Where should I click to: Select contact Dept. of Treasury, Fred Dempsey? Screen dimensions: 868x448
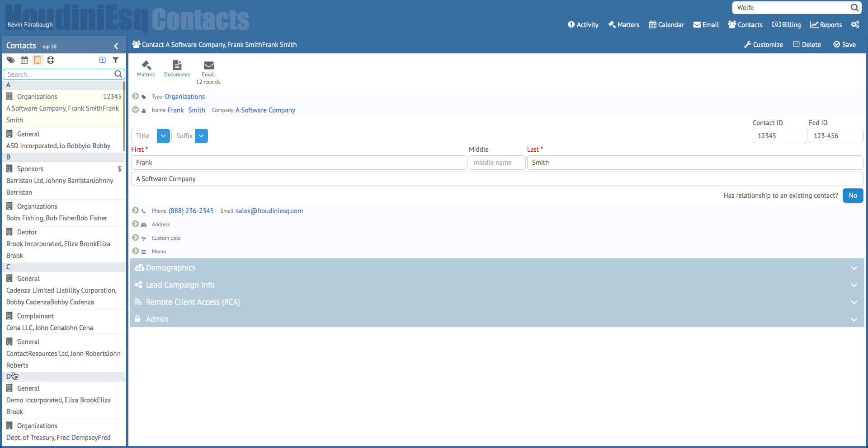[63, 432]
